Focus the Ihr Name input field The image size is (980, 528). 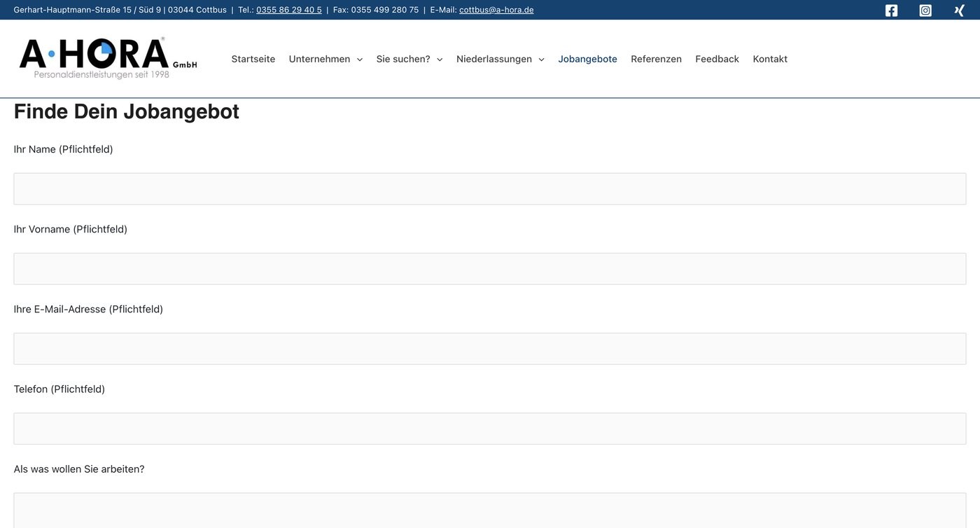point(490,189)
